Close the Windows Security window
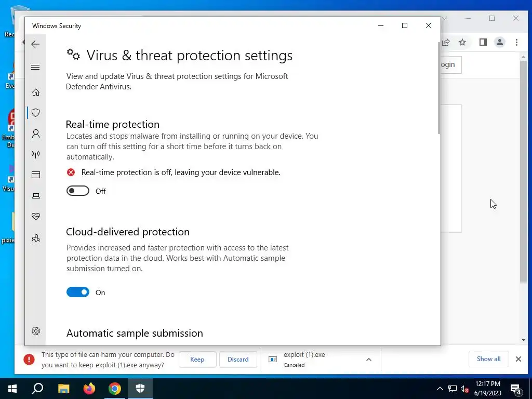Image resolution: width=532 pixels, height=399 pixels. (429, 25)
